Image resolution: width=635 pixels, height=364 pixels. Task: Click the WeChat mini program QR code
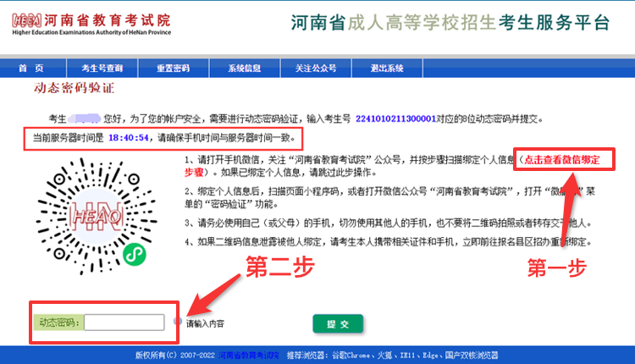pos(97,217)
